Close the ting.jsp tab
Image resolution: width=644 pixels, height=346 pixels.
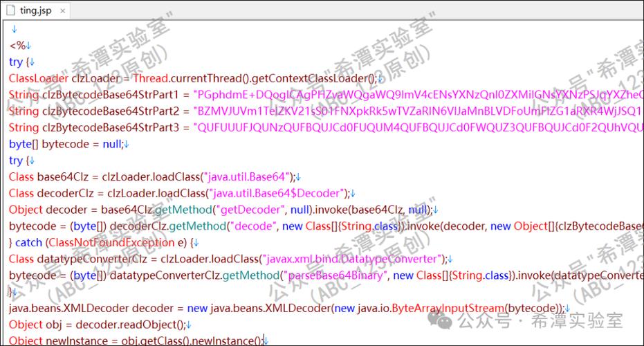(x=63, y=11)
